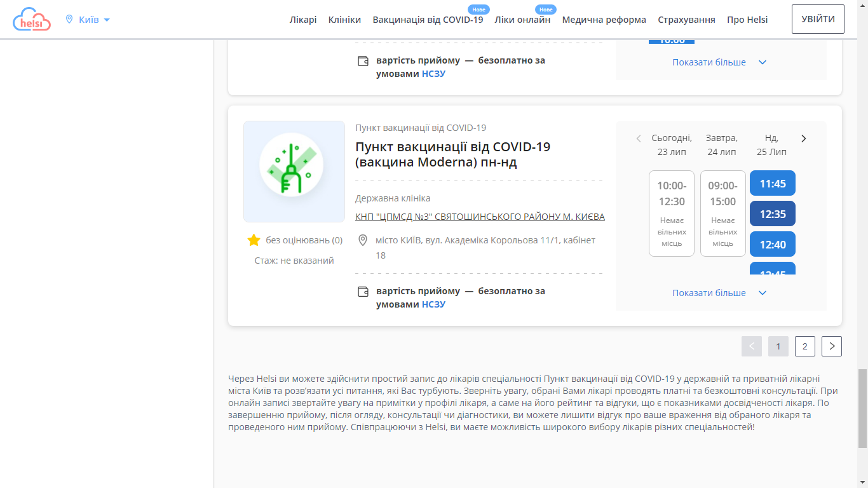Viewport: 868px width, 488px height.
Task: Click the wallet icon in the Moderna card
Action: point(363,292)
